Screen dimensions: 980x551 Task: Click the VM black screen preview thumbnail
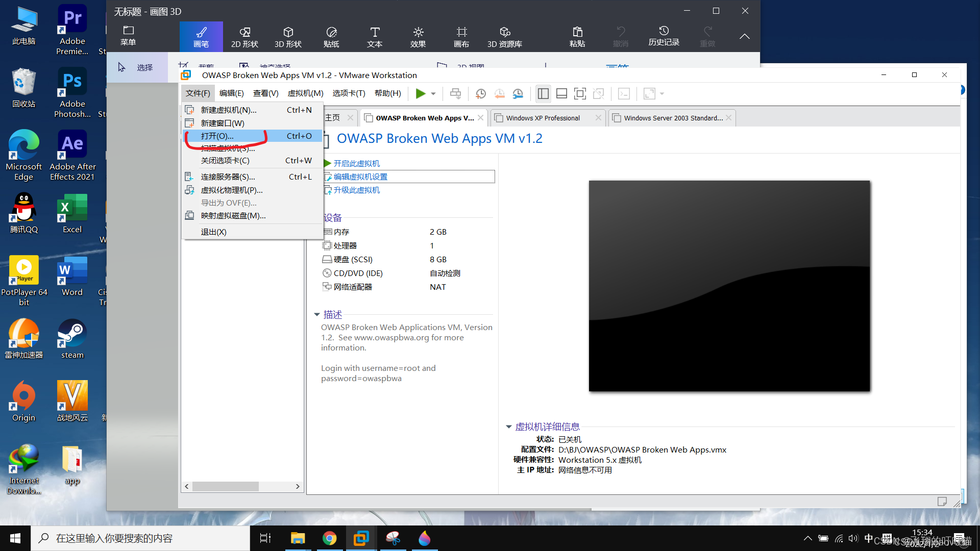(729, 286)
